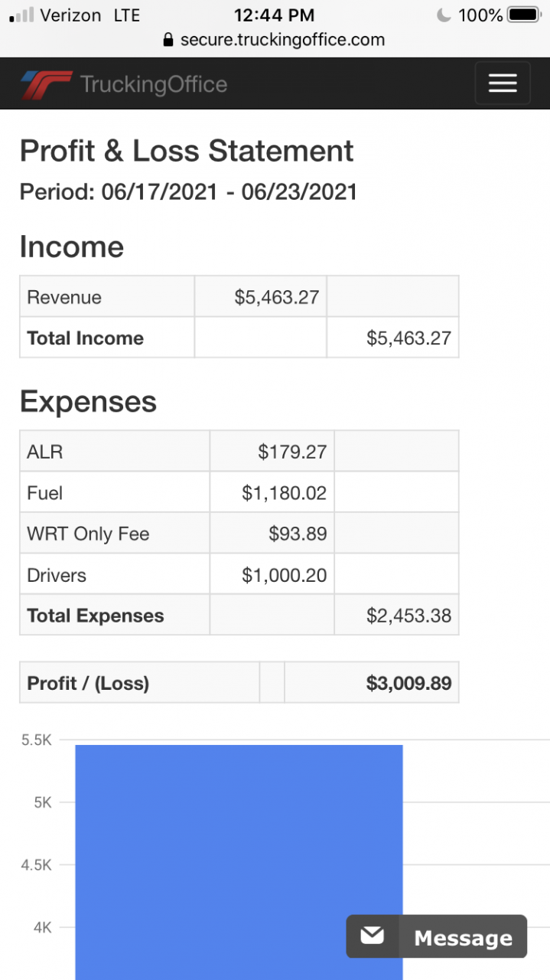Click the TruckingOffice logo icon

[47, 84]
